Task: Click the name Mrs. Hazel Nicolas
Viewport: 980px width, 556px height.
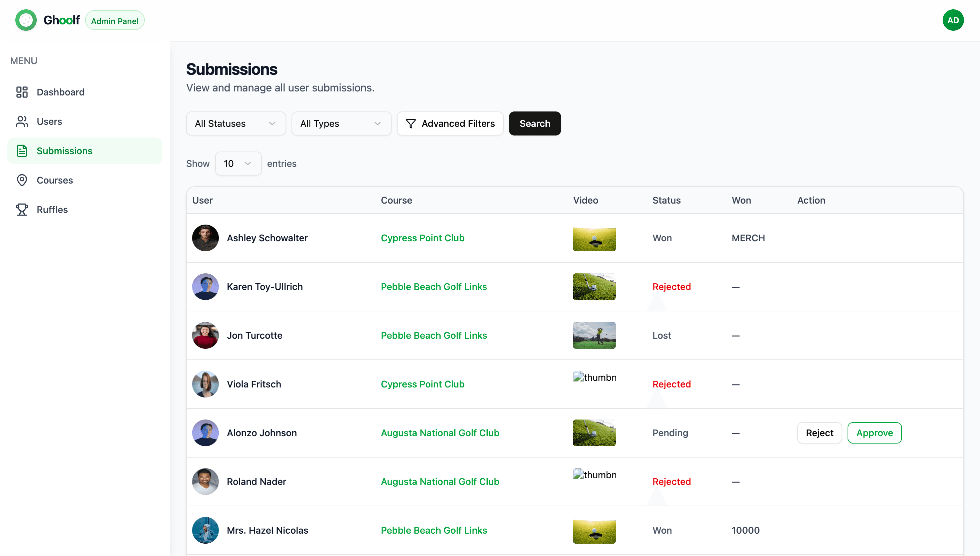Action: pos(268,530)
